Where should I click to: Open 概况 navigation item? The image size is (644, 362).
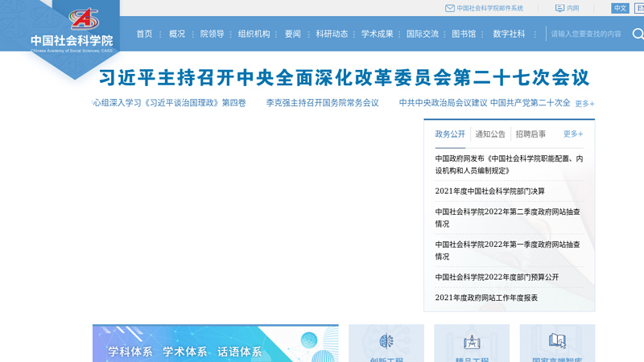click(x=177, y=34)
